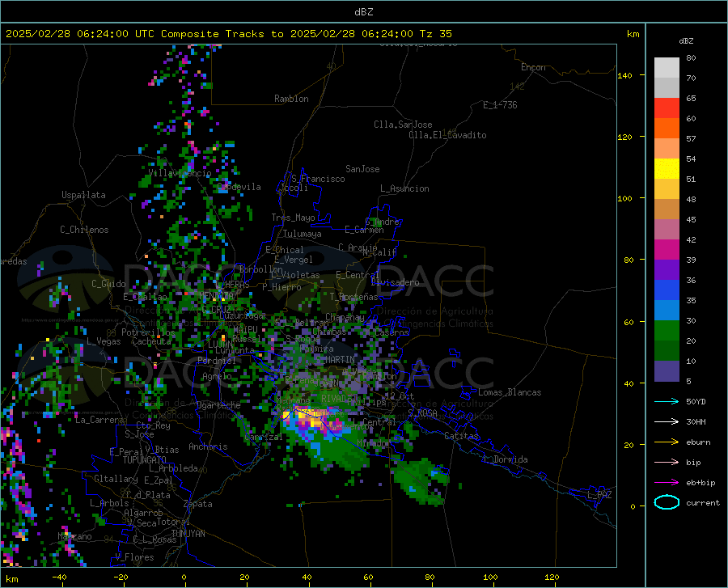Click the 'L_Asuncion' map label
The height and width of the screenshot is (588, 728).
click(x=404, y=188)
